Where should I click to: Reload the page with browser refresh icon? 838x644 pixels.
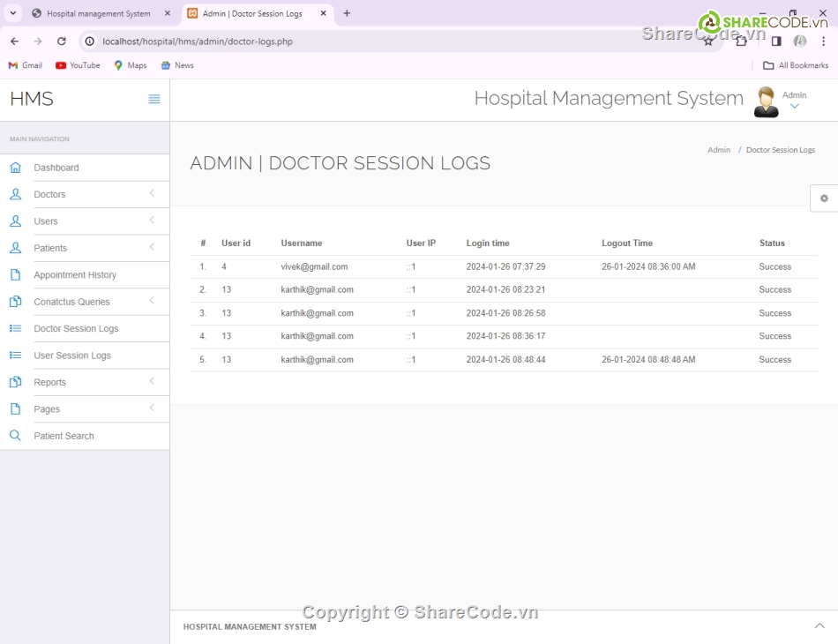pos(61,41)
